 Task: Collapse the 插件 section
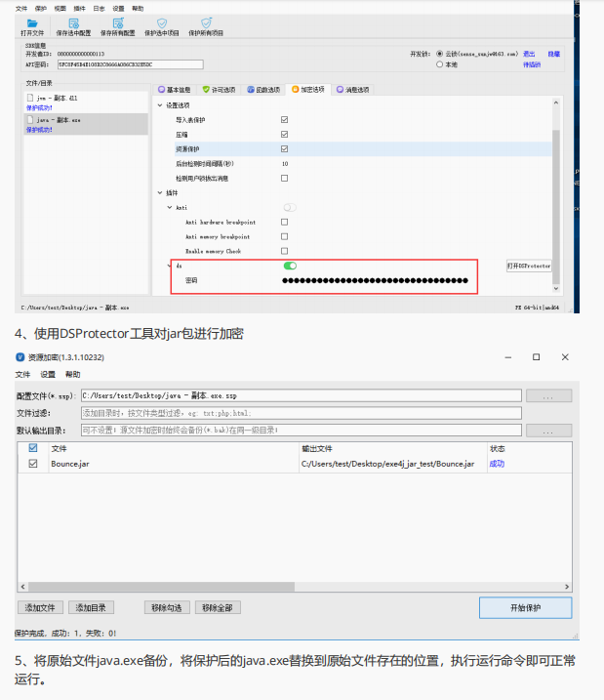pos(160,193)
